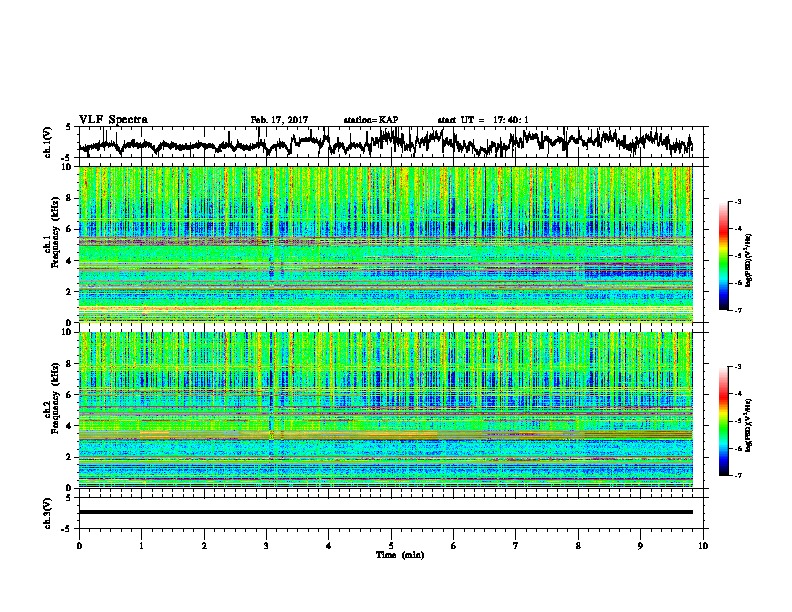Image resolution: width=792 pixels, height=612 pixels.
Task: Click the ch.2 frequency spectrogram panel
Action: tap(386, 410)
